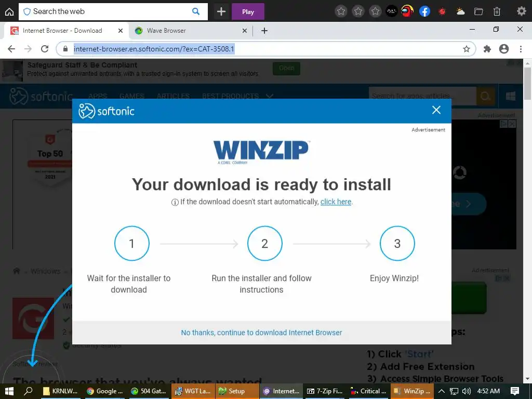Switch to the Google Chrome taskbar item
This screenshot has height=399, width=532.
click(x=104, y=391)
